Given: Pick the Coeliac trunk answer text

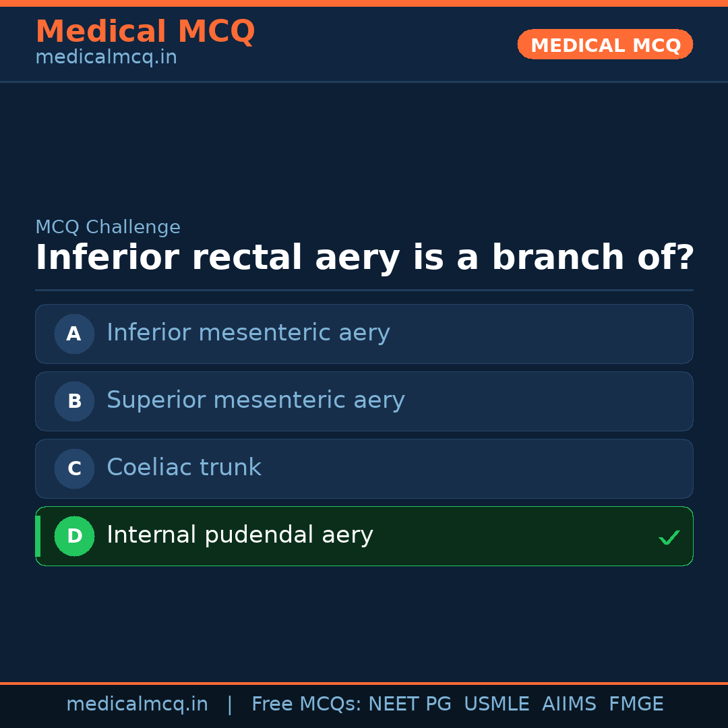Looking at the screenshot, I should [184, 468].
